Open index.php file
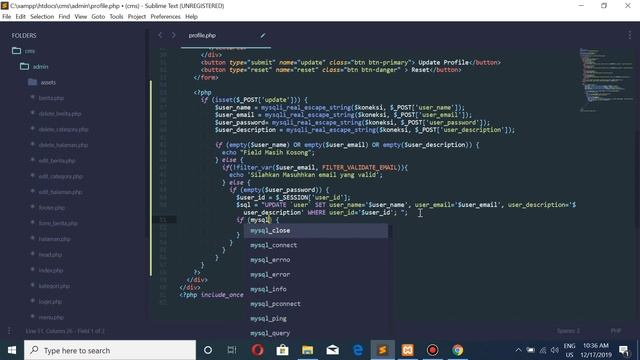The width and height of the screenshot is (640, 360). (x=51, y=270)
